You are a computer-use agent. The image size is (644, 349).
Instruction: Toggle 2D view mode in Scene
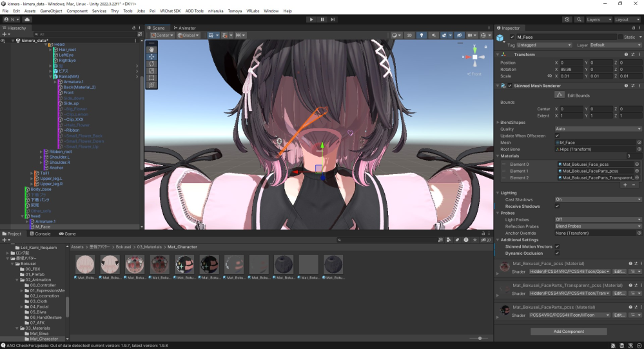tap(409, 35)
